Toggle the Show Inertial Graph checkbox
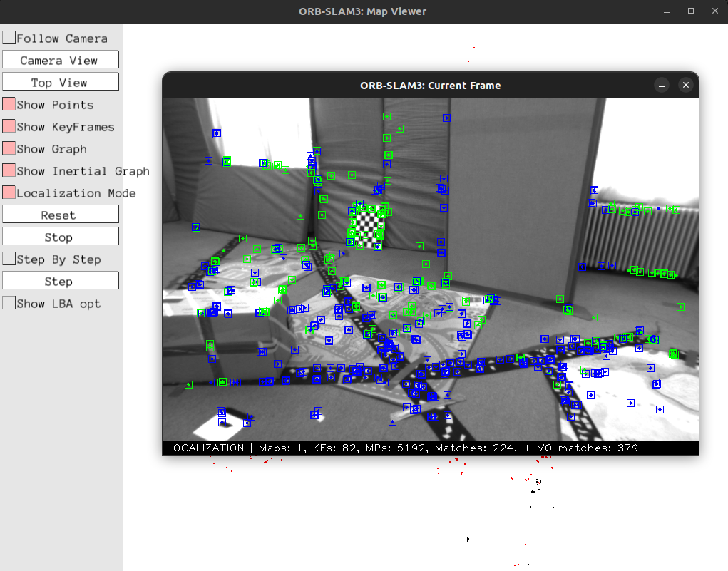 9,170
